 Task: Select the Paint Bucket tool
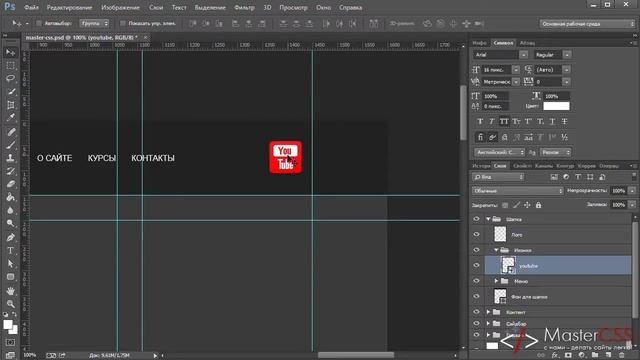click(x=11, y=197)
